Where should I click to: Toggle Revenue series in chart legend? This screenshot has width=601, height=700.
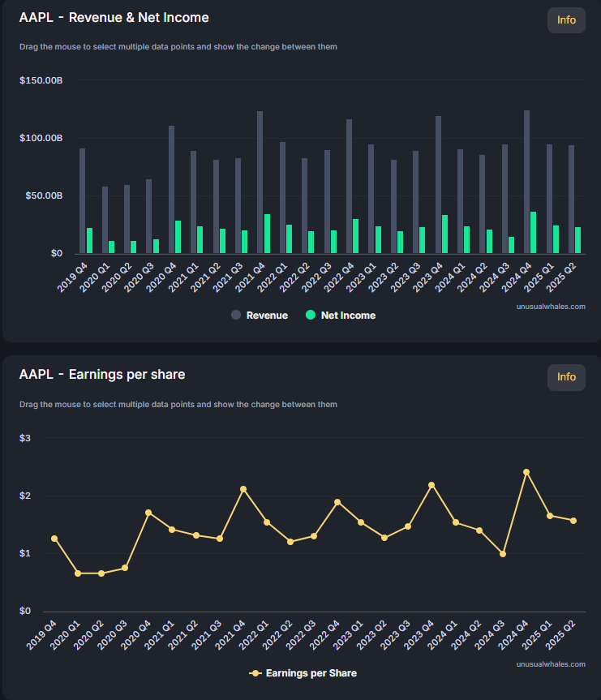pos(260,316)
